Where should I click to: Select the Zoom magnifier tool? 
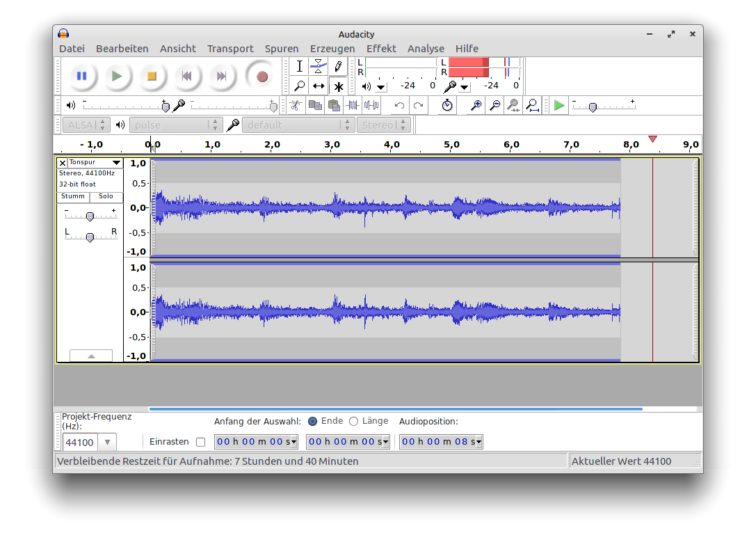(x=300, y=86)
